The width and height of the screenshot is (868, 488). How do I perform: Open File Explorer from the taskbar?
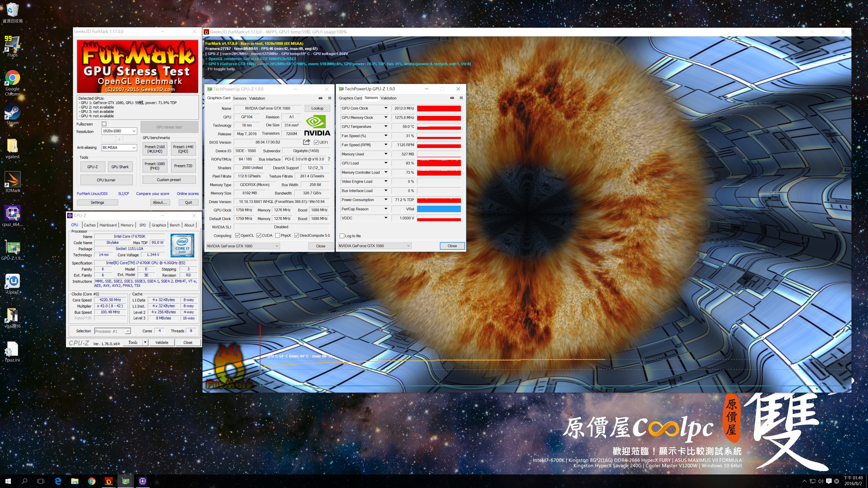pos(75,481)
